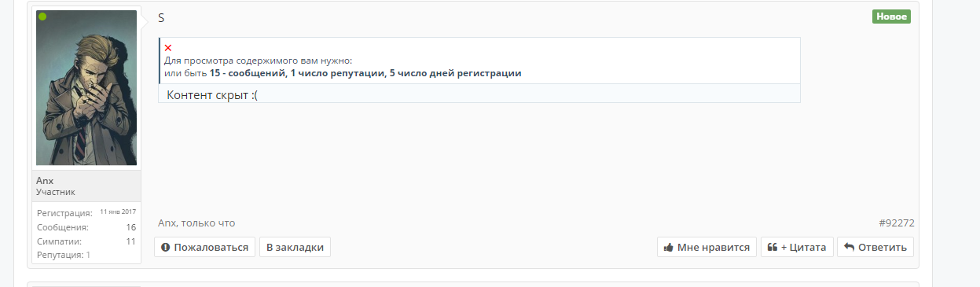Open Anx profile from username under avatar
This screenshot has height=287, width=980.
point(45,181)
